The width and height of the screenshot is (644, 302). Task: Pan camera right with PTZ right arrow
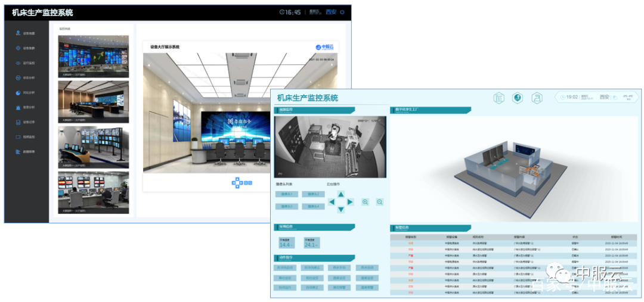coord(350,202)
